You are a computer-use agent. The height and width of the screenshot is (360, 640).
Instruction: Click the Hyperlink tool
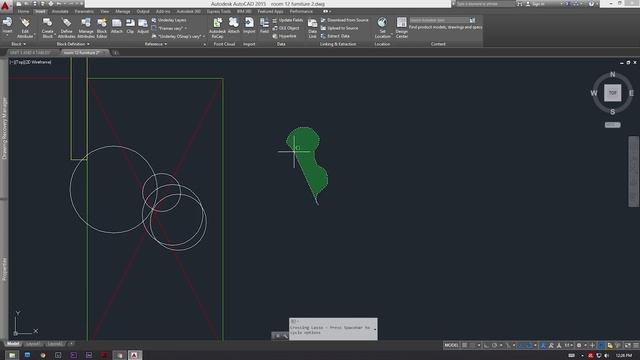click(284, 36)
